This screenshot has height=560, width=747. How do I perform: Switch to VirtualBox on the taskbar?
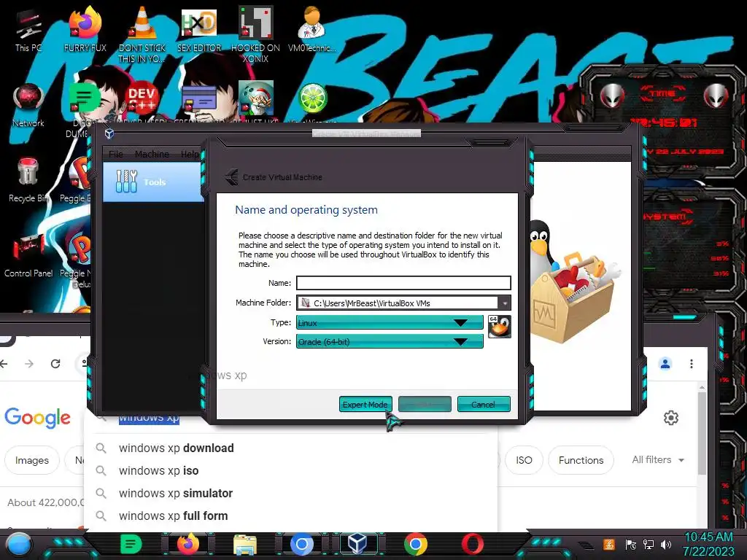click(x=357, y=544)
